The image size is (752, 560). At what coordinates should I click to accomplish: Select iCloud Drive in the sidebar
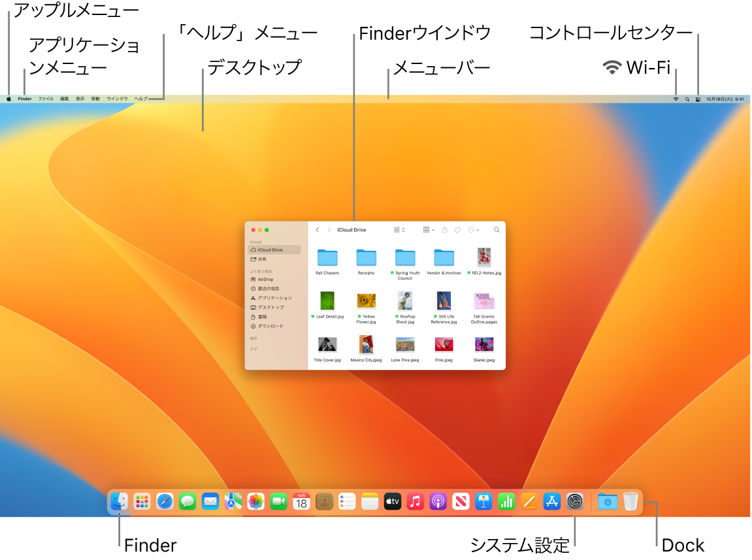[x=270, y=249]
